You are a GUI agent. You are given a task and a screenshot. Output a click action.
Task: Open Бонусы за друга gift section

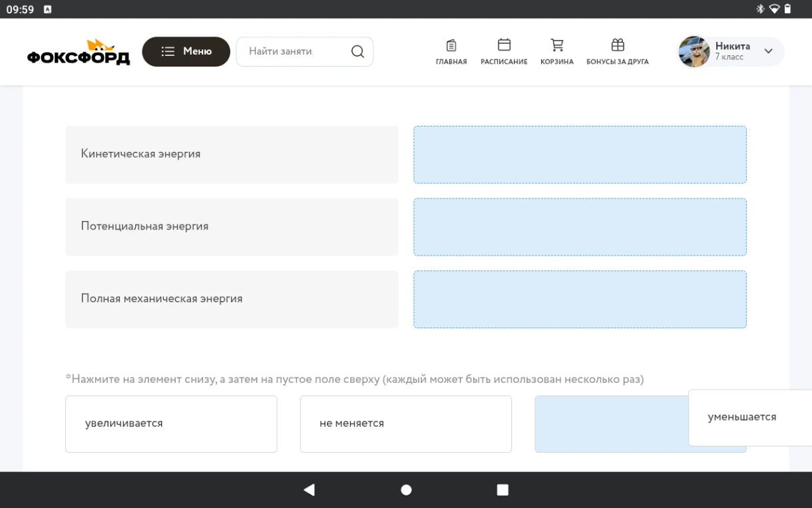618,52
